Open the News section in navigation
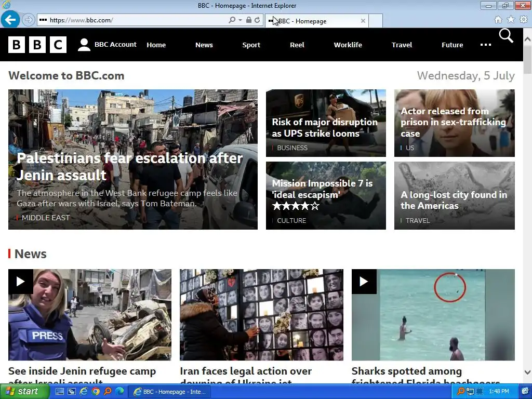532x399 pixels. (204, 45)
